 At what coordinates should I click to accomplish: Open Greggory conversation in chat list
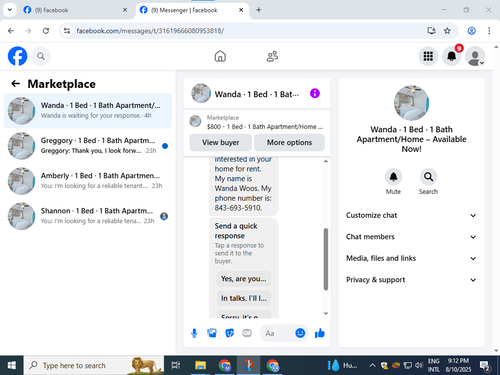coord(88,146)
